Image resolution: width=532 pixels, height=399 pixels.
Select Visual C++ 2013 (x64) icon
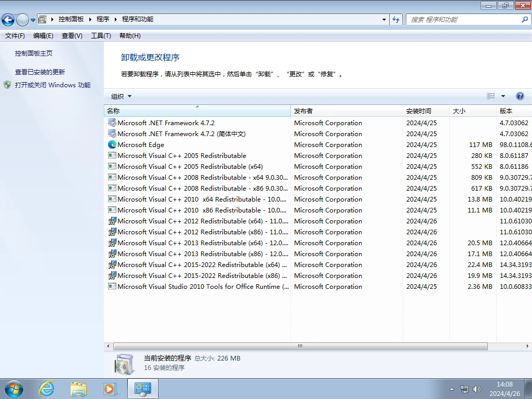click(112, 243)
